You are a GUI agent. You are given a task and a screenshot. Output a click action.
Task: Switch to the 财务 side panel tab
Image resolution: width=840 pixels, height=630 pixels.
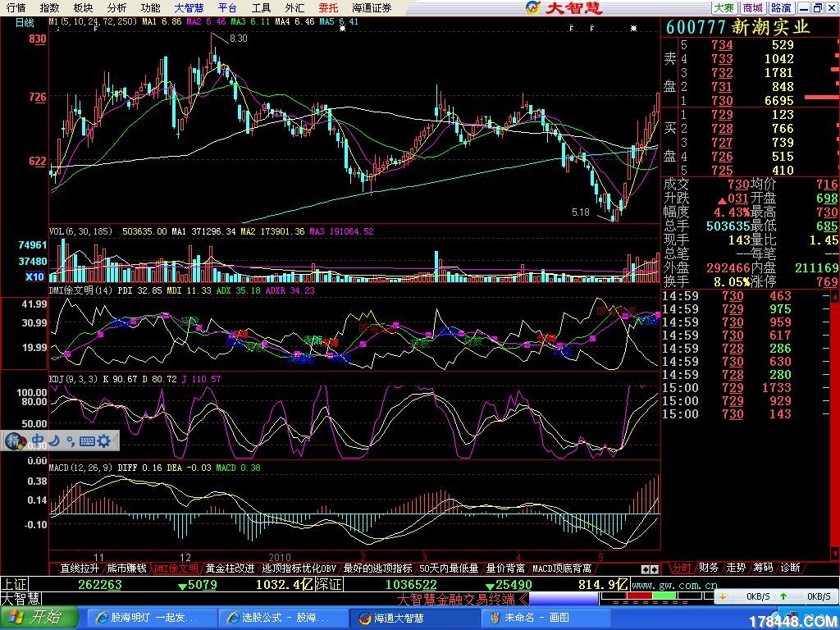pyautogui.click(x=708, y=568)
